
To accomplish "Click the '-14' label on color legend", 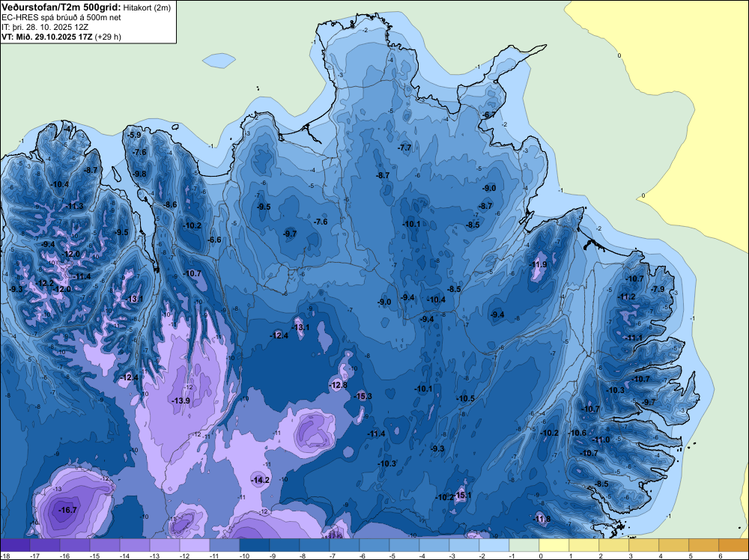I will pyautogui.click(x=124, y=556).
